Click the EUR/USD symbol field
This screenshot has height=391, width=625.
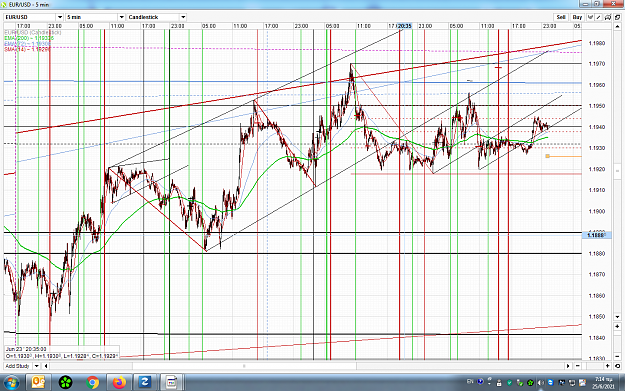pyautogui.click(x=30, y=17)
